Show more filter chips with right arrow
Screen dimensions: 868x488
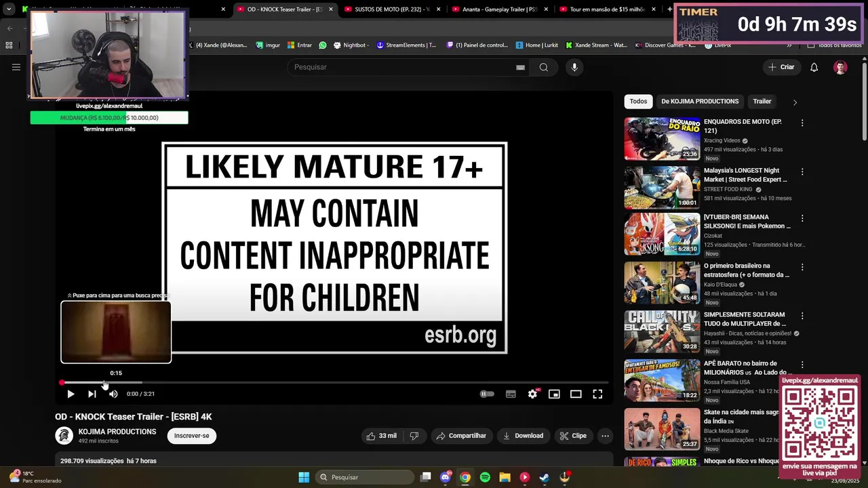coord(795,102)
